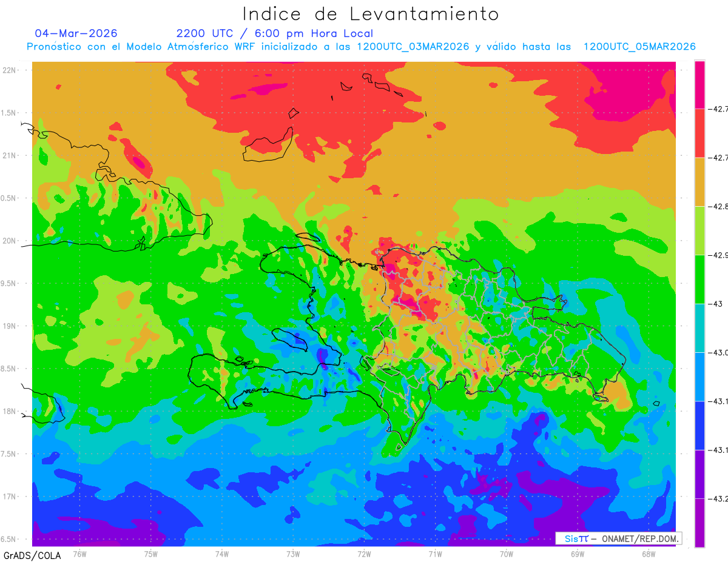Click the '71W' longitude label
The height and width of the screenshot is (562, 728).
(x=435, y=554)
